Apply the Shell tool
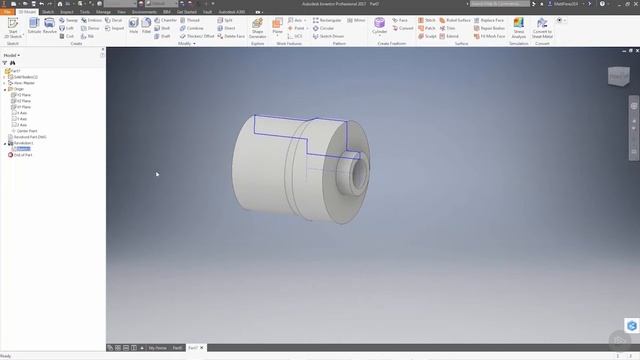Screen dimensions: 640x360 (162, 28)
